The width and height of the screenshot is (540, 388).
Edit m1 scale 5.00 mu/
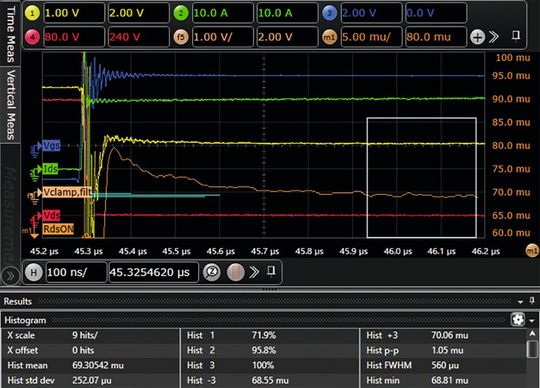(371, 37)
